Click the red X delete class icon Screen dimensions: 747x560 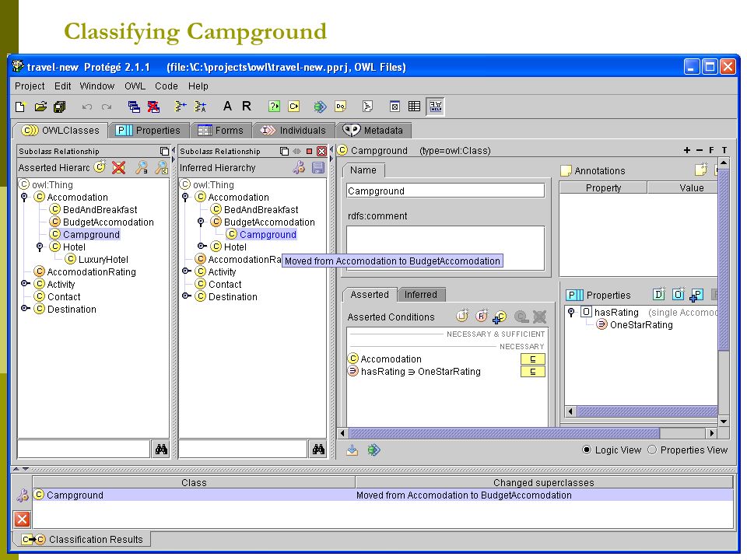(118, 168)
